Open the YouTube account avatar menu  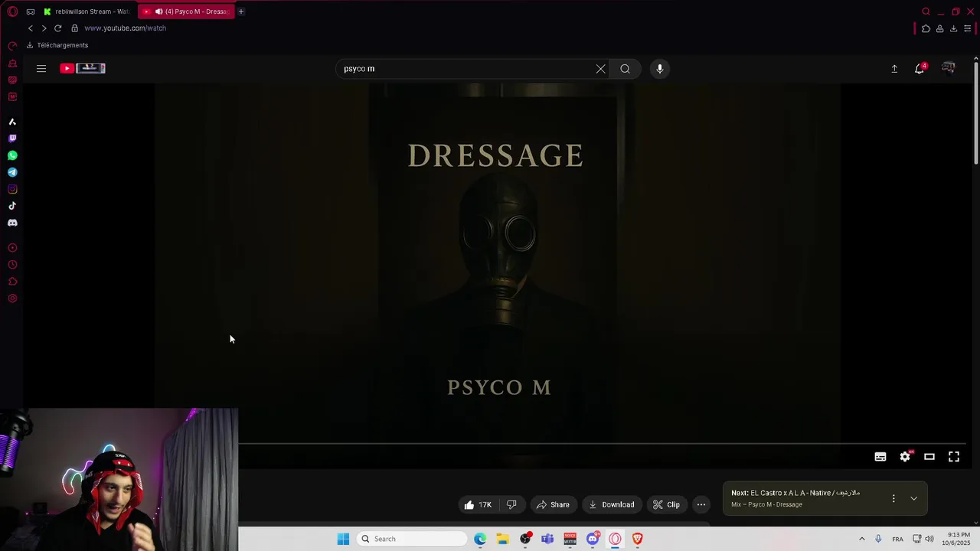tap(949, 69)
